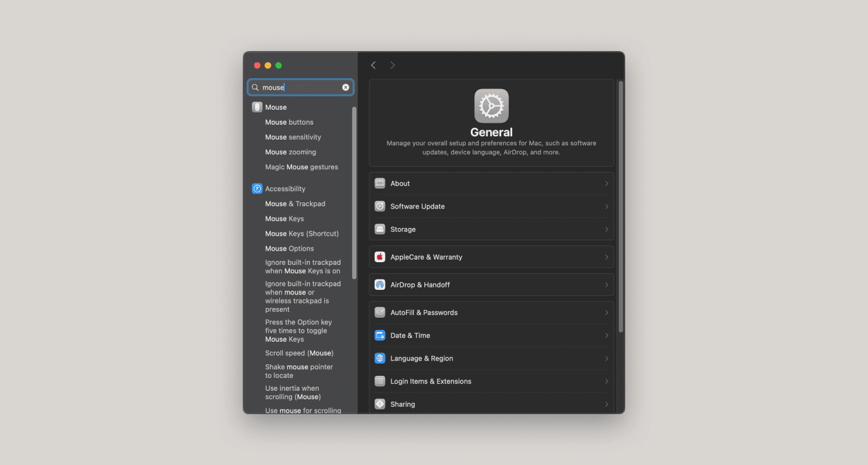Go back with the left chevron

[373, 65]
